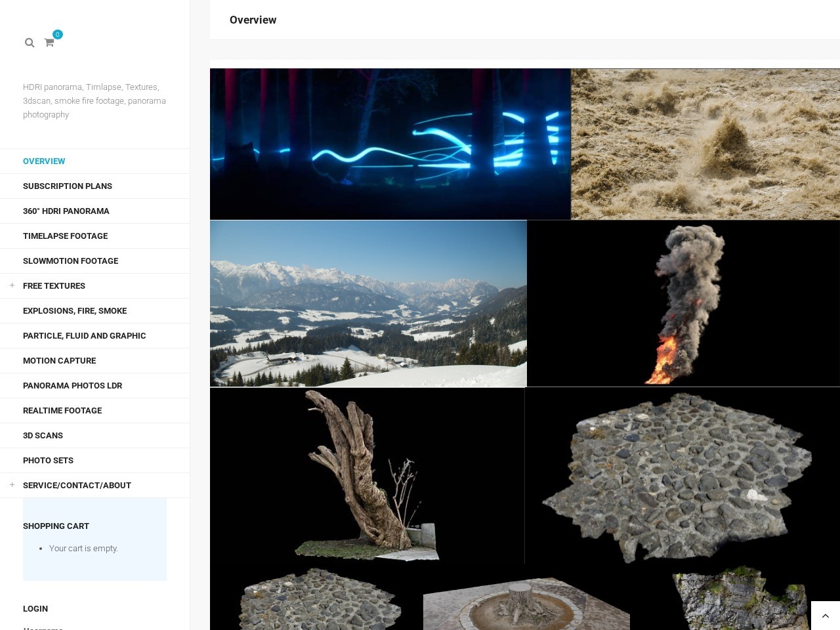Go to Motion Capture page
Image resolution: width=840 pixels, height=630 pixels.
point(59,361)
